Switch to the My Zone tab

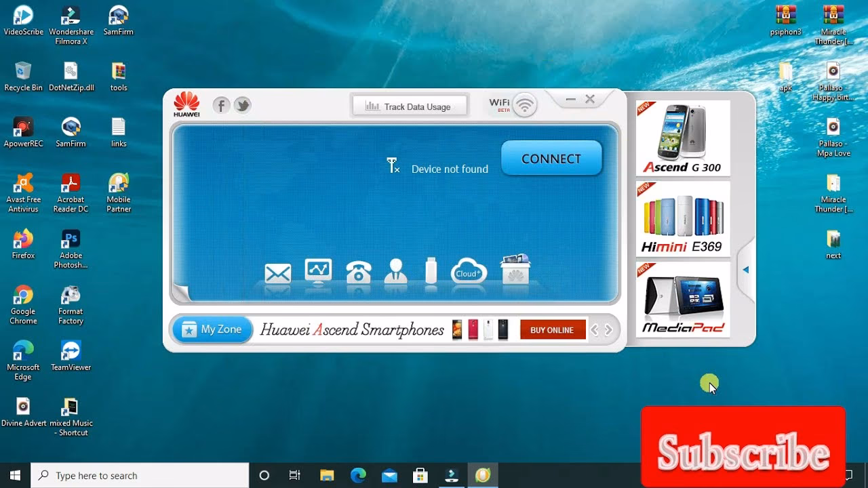211,329
